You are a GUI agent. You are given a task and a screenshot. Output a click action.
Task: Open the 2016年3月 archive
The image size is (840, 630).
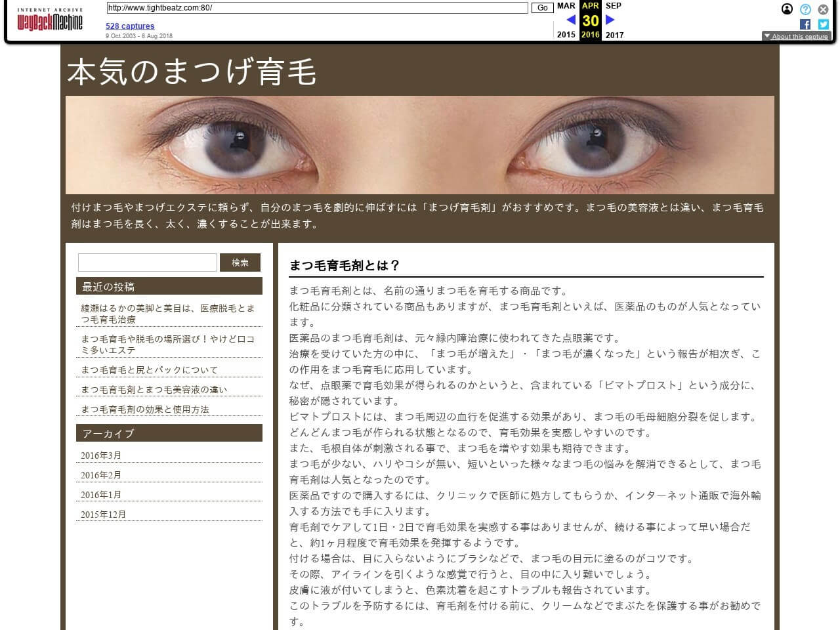[x=101, y=455]
